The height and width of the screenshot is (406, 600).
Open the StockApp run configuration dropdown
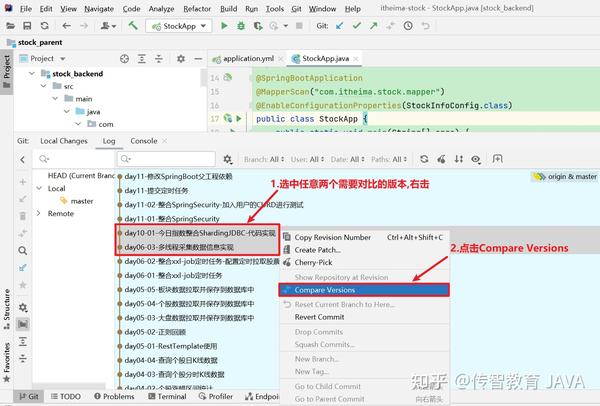coord(179,26)
